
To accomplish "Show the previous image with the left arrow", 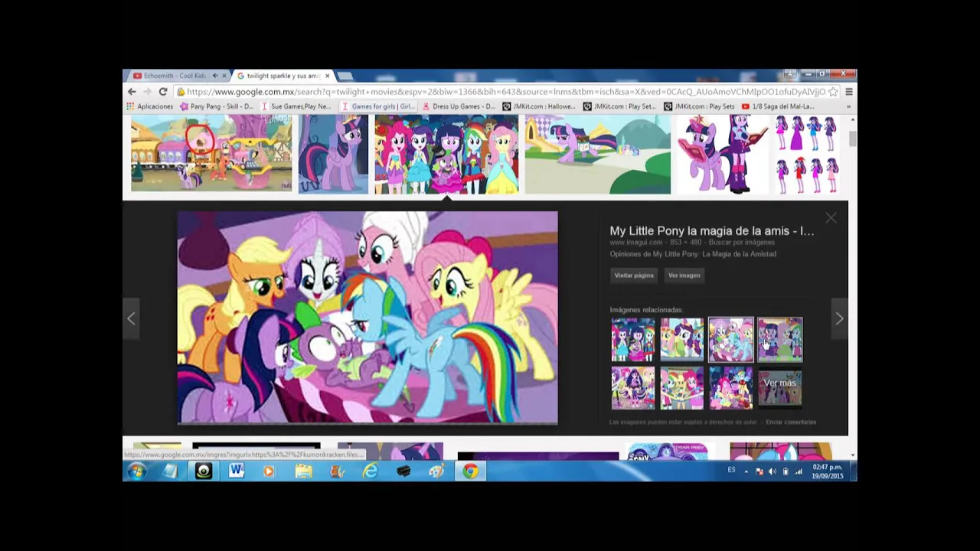I will point(131,318).
